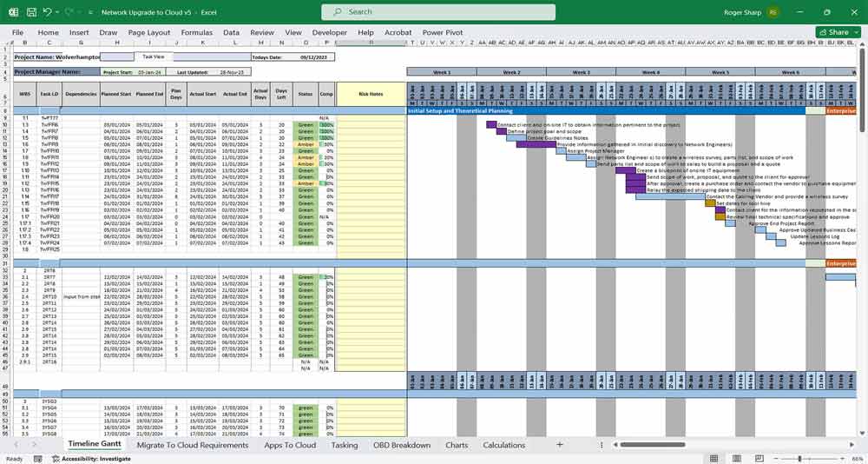Click the horizontal scroll left arrow
This screenshot has height=464, width=868.
(x=614, y=445)
